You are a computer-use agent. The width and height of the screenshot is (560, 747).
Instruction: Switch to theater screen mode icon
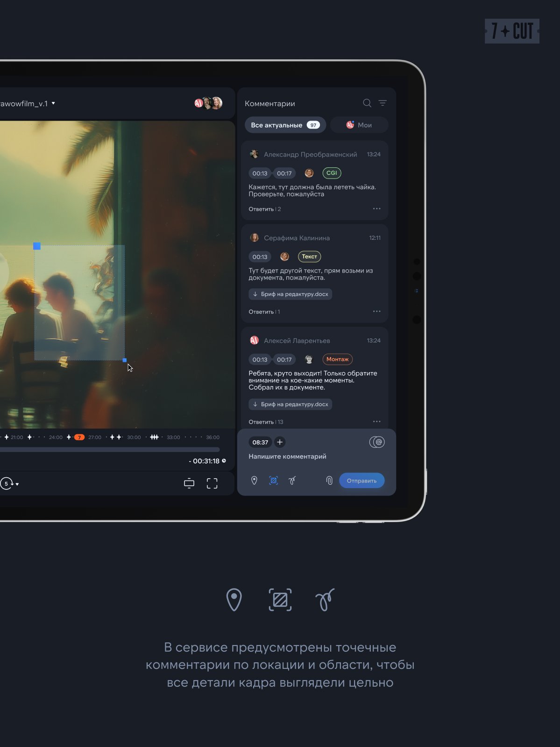[x=189, y=483]
